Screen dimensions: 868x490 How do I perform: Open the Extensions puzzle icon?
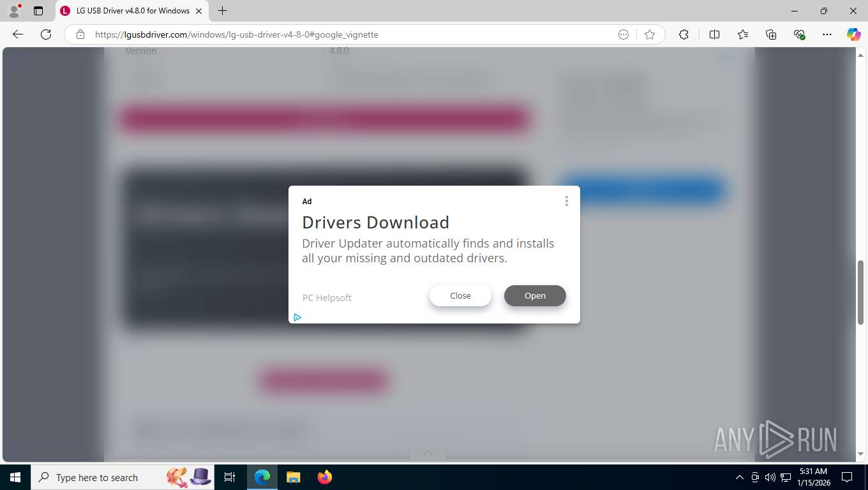click(684, 34)
